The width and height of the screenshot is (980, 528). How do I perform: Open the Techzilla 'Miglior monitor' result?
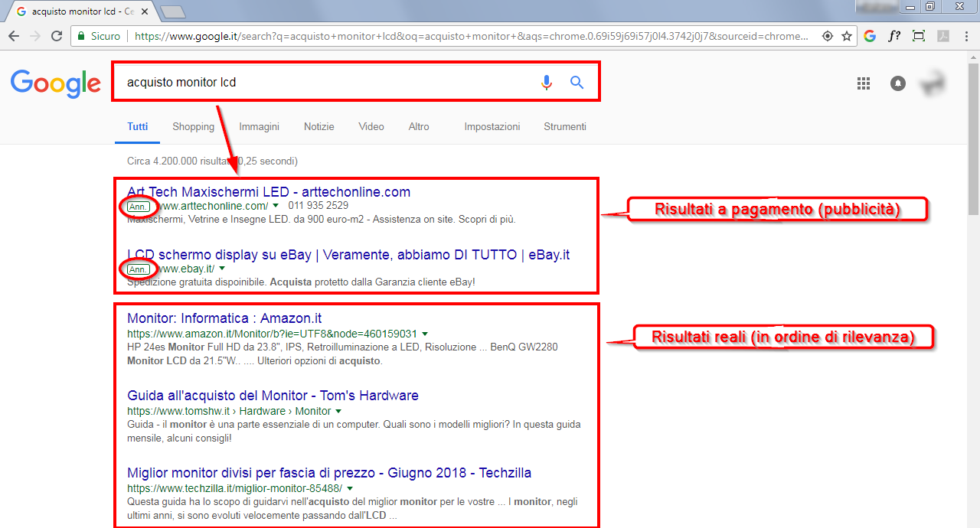329,473
